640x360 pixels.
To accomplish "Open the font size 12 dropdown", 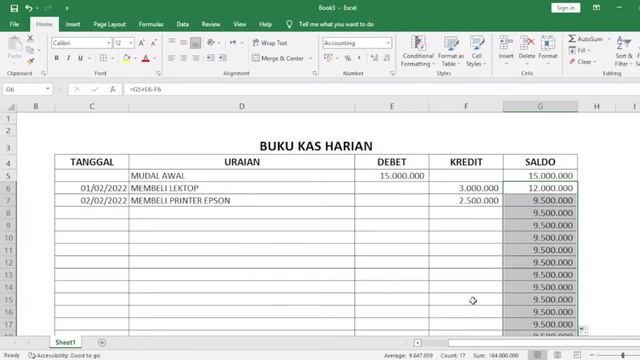I will point(131,43).
